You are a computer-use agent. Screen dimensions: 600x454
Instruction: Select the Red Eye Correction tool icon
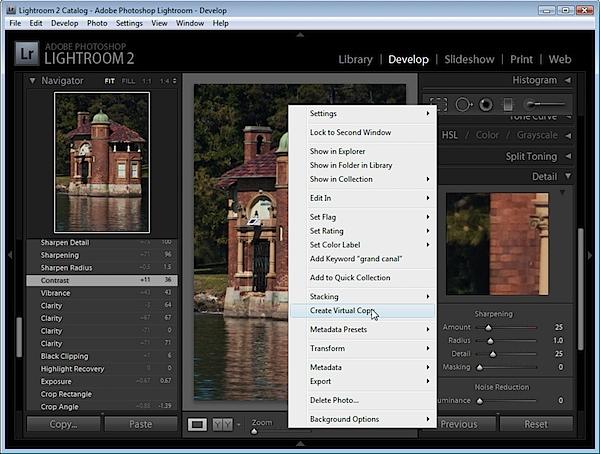click(x=486, y=105)
